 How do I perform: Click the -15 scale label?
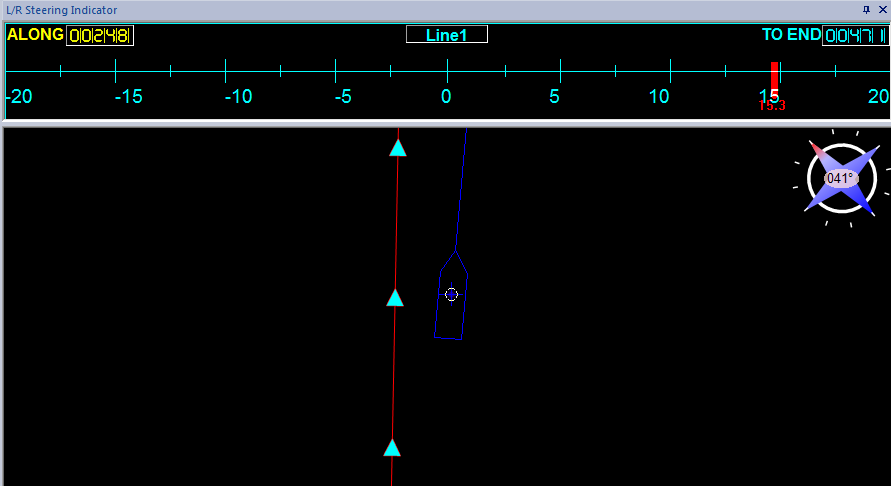128,97
